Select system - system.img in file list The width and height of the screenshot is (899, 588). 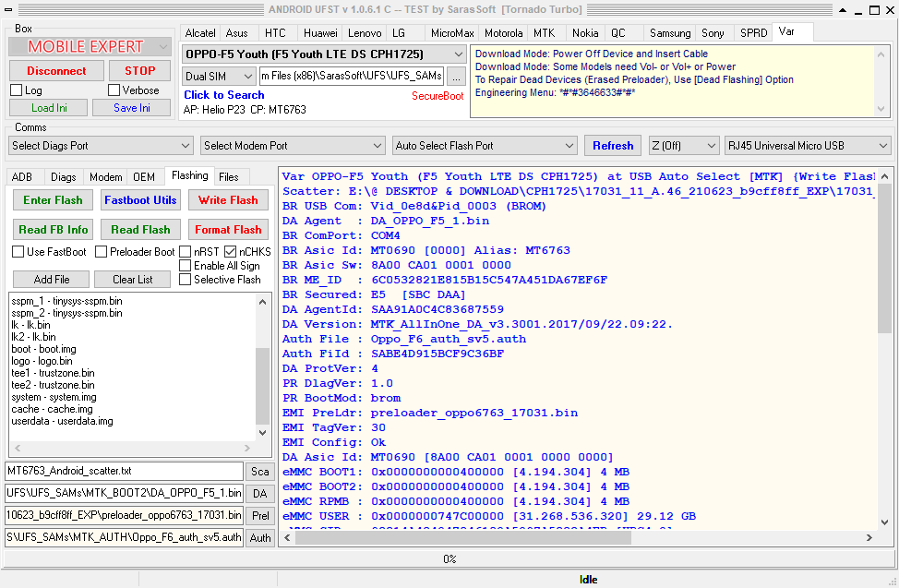[x=54, y=397]
